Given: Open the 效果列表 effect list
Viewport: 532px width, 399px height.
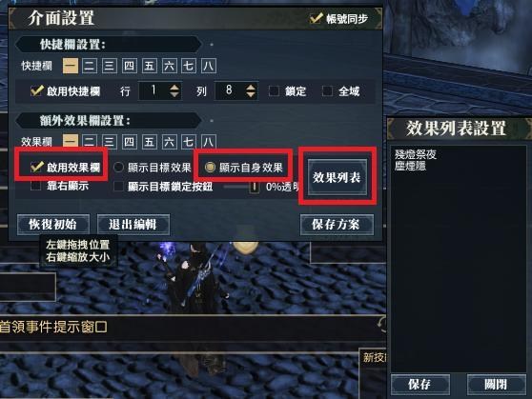Looking at the screenshot, I should pyautogui.click(x=338, y=177).
